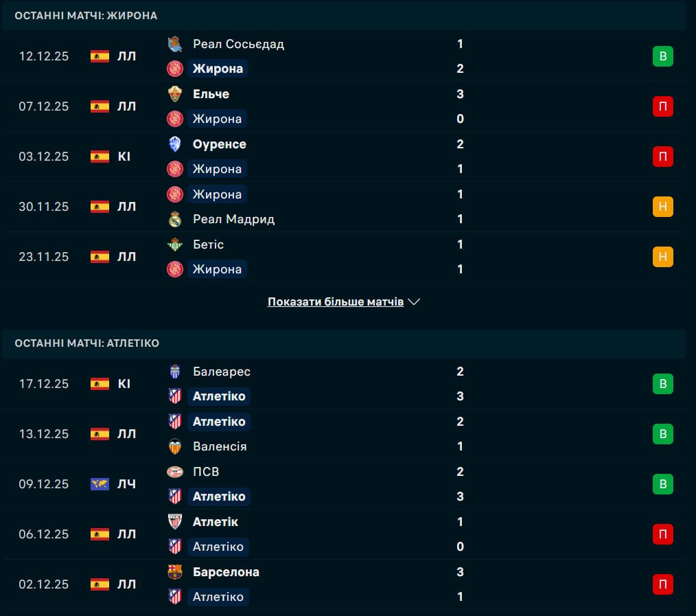Open the Балеарес vs Атлетіко match row
The height and width of the screenshot is (616, 696).
pyautogui.click(x=343, y=384)
